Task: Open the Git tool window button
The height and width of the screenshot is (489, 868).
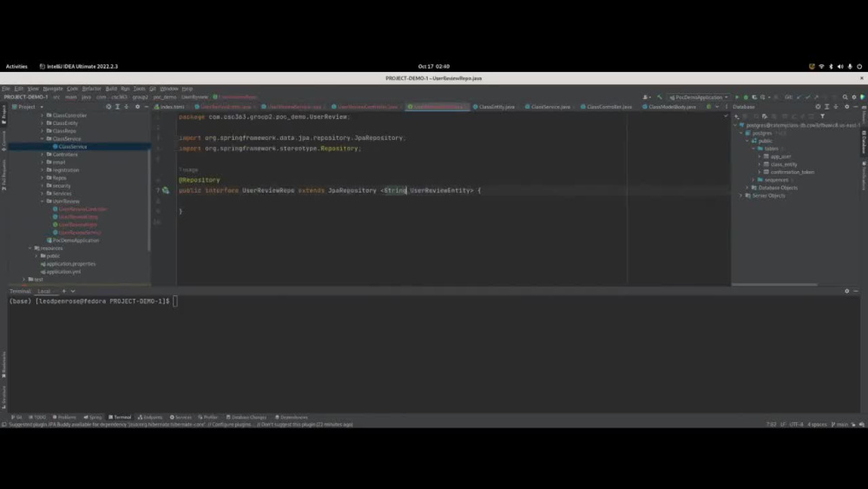Action: point(16,418)
